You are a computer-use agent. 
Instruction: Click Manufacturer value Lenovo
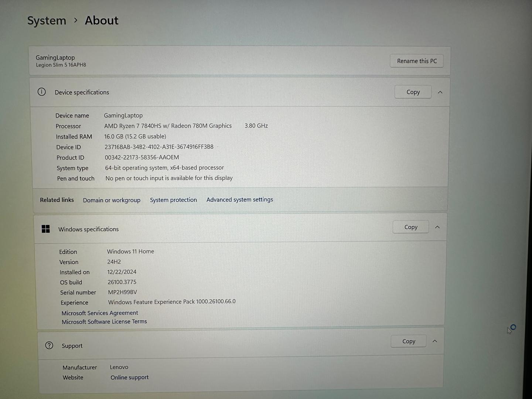coord(119,367)
